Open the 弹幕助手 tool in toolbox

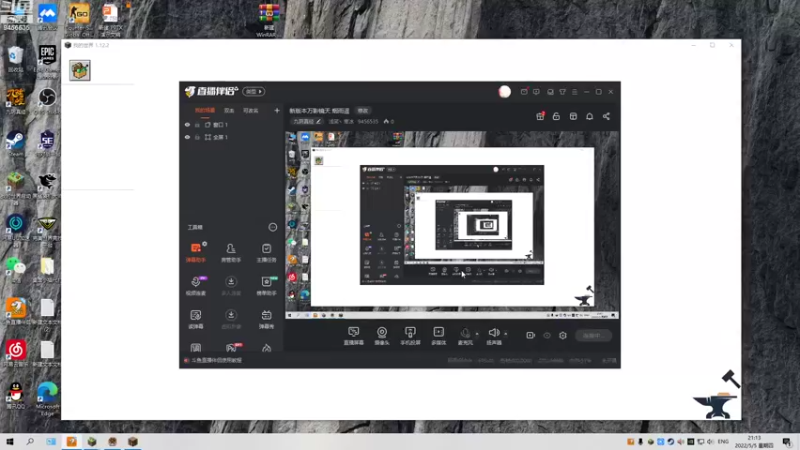click(x=196, y=252)
